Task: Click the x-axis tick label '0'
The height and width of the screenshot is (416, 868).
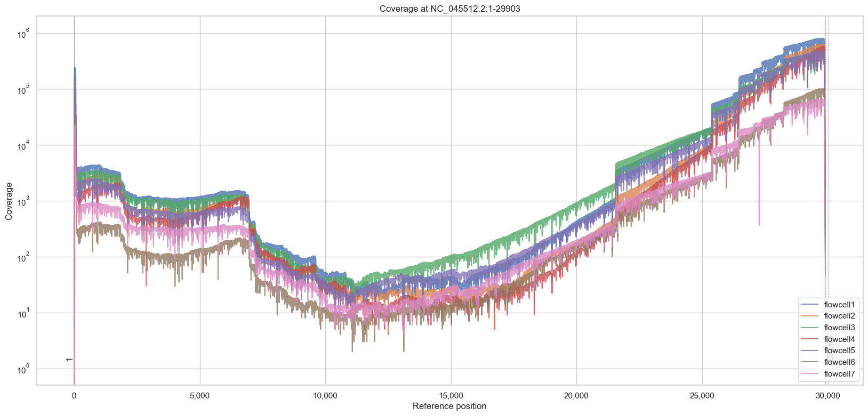Action: 74,396
